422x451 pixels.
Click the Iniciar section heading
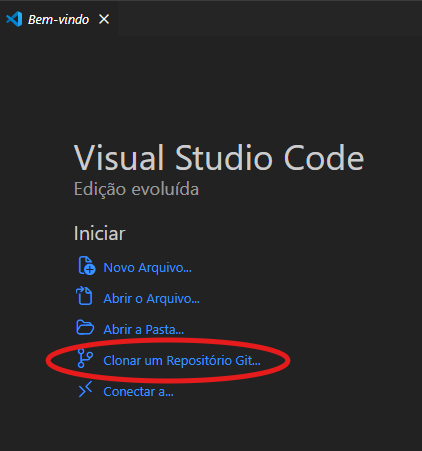point(99,233)
